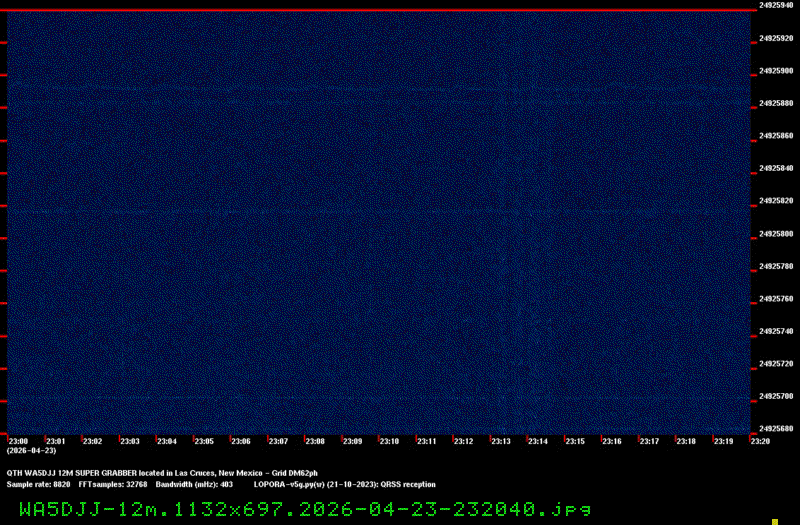Click the Bandwidth (mHz): 403 text
Viewport: 800px width, 525px height.
click(194, 483)
